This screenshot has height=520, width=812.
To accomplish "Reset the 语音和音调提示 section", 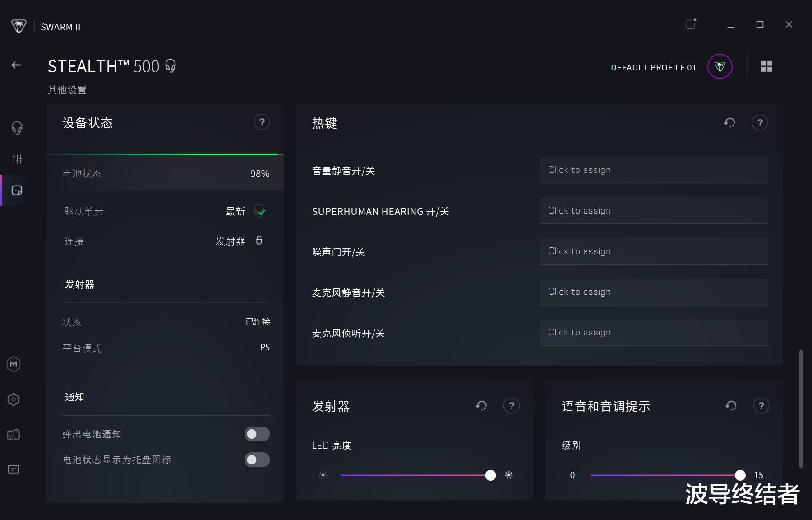I will click(x=731, y=406).
